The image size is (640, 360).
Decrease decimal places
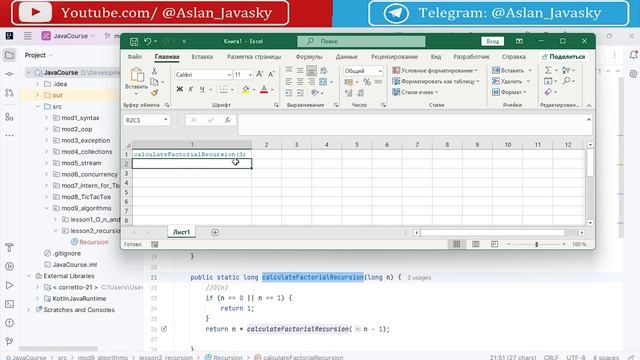[x=360, y=93]
